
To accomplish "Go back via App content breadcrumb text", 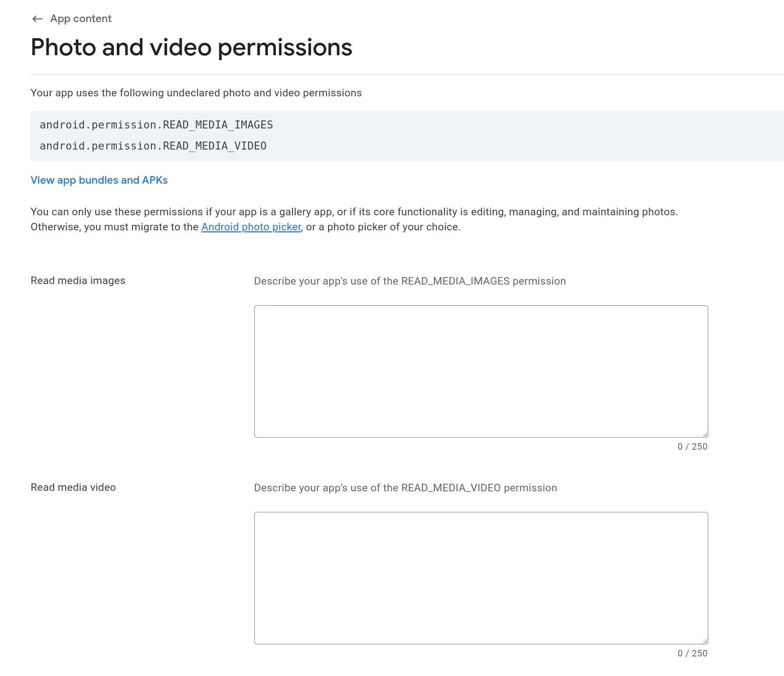I will [x=81, y=19].
